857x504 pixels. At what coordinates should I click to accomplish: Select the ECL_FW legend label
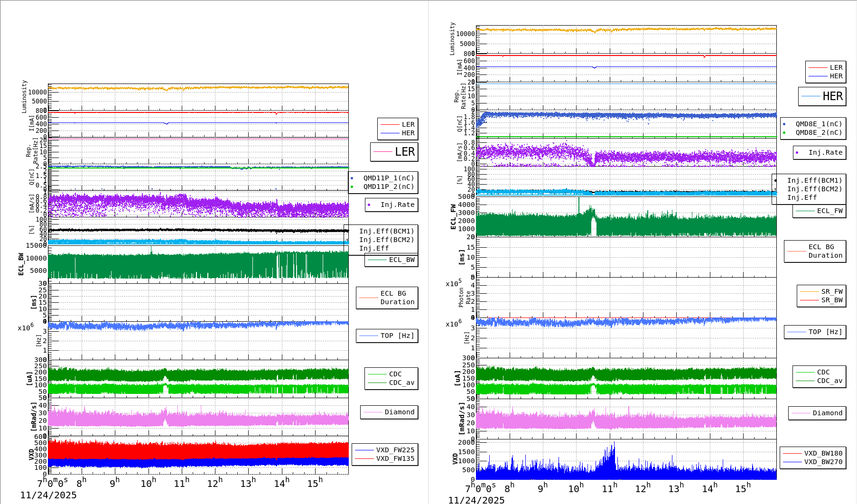pos(829,211)
